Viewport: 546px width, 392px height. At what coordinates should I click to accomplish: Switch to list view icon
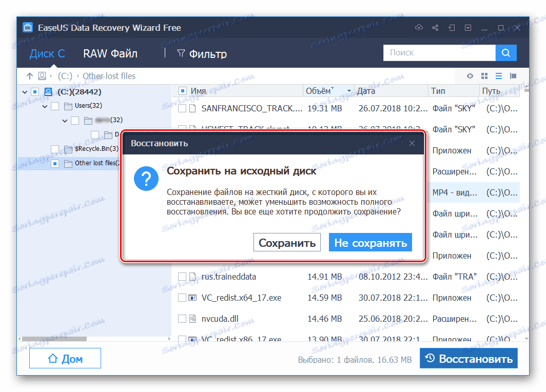(499, 76)
